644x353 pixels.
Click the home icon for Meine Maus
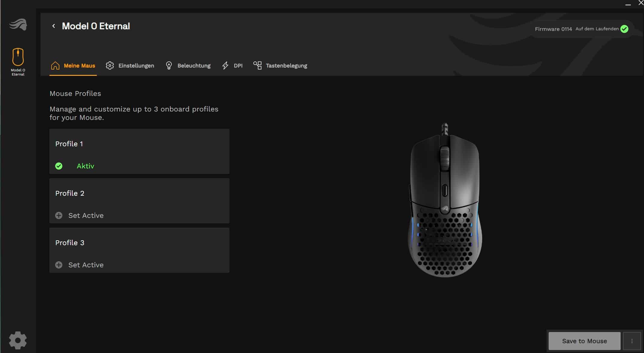55,66
